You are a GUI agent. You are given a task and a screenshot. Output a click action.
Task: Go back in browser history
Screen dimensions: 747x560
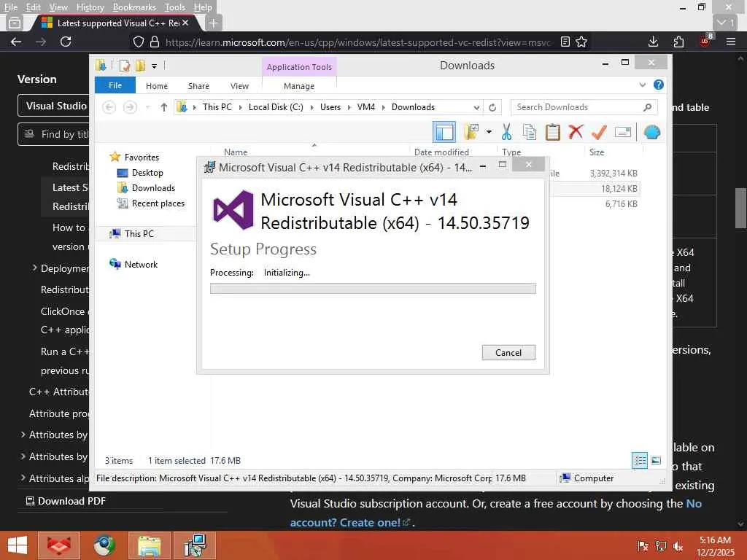16,42
